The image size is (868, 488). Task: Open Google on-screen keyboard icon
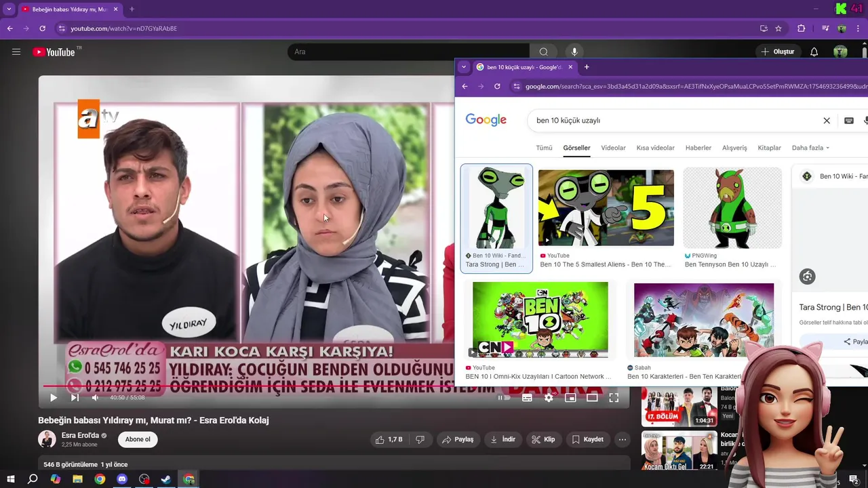pos(848,121)
